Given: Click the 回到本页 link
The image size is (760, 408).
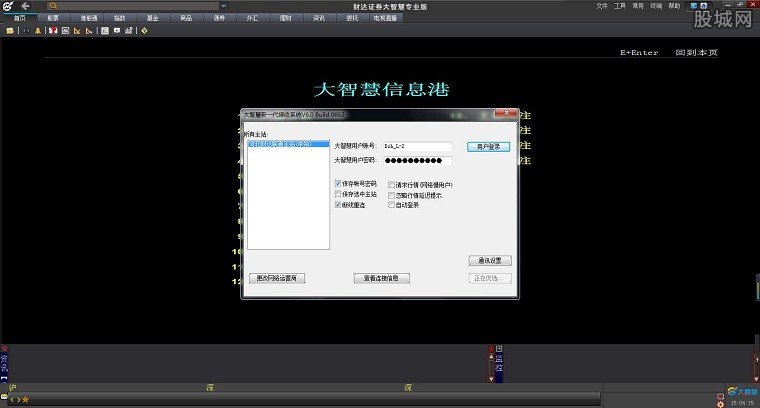Looking at the screenshot, I should [x=697, y=52].
